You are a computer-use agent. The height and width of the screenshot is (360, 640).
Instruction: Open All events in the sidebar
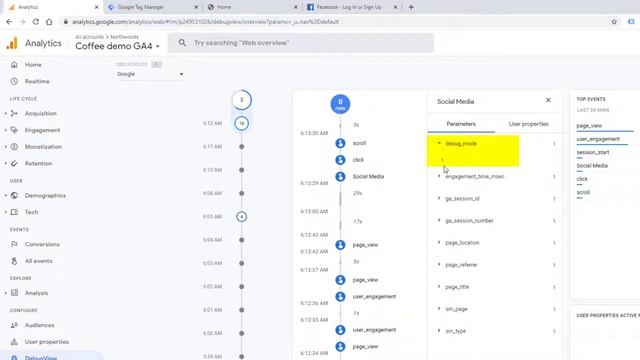(38, 261)
